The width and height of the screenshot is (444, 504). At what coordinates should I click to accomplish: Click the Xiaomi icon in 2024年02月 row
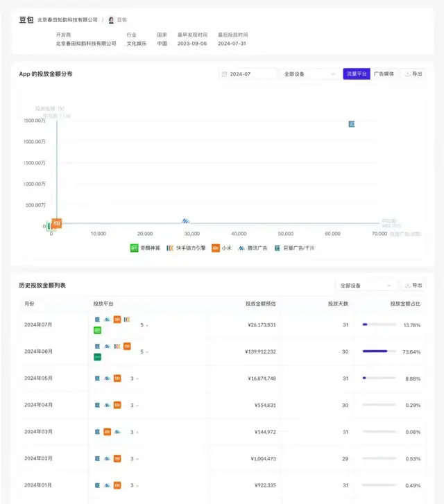[x=117, y=459]
